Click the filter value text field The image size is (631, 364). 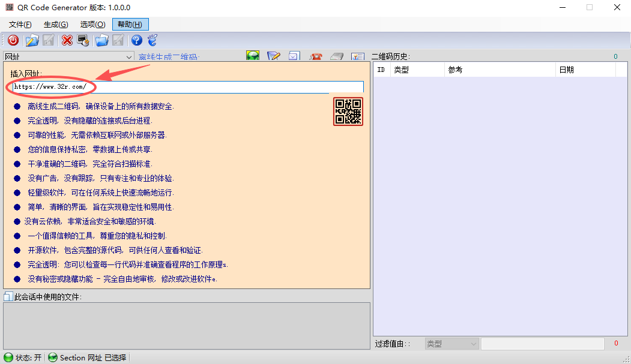coord(543,344)
